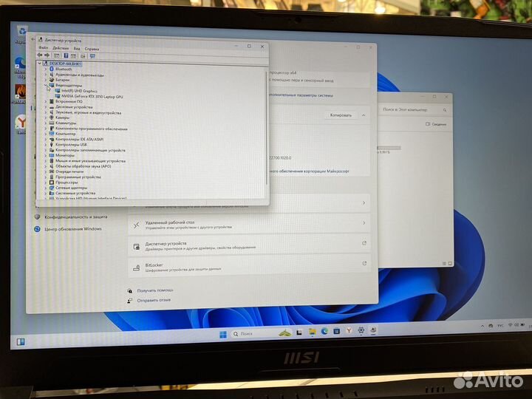Image resolution: width=532 pixels, height=399 pixels.
Task: Click the Back arrow in Device Manager toolbar
Action: 41,55
